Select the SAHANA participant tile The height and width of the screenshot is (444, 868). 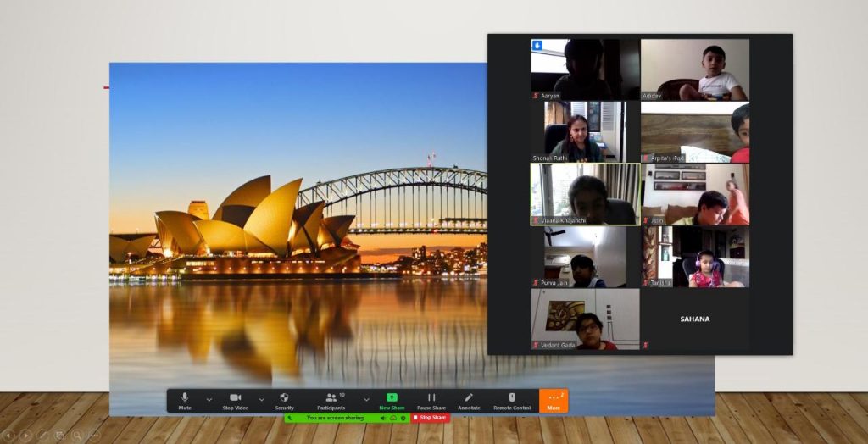pyautogui.click(x=695, y=319)
